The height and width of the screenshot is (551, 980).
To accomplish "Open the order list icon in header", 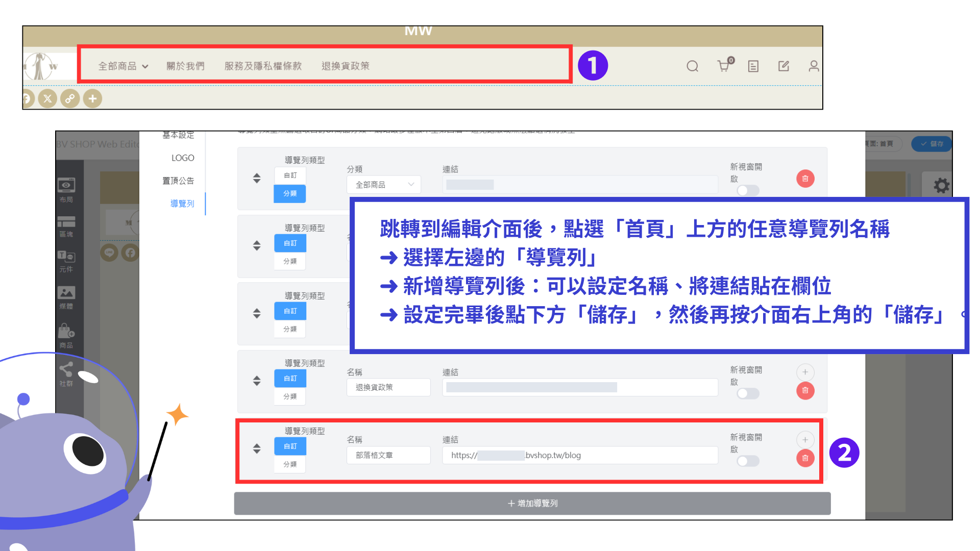I will pyautogui.click(x=753, y=66).
